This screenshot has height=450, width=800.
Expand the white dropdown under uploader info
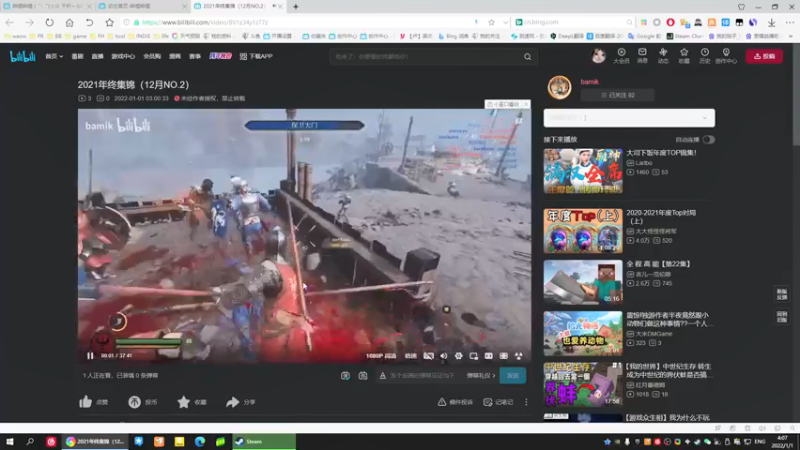629,118
